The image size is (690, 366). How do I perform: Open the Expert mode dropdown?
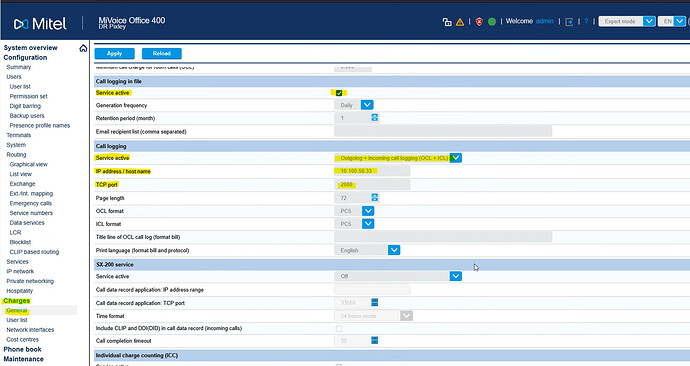click(x=627, y=21)
